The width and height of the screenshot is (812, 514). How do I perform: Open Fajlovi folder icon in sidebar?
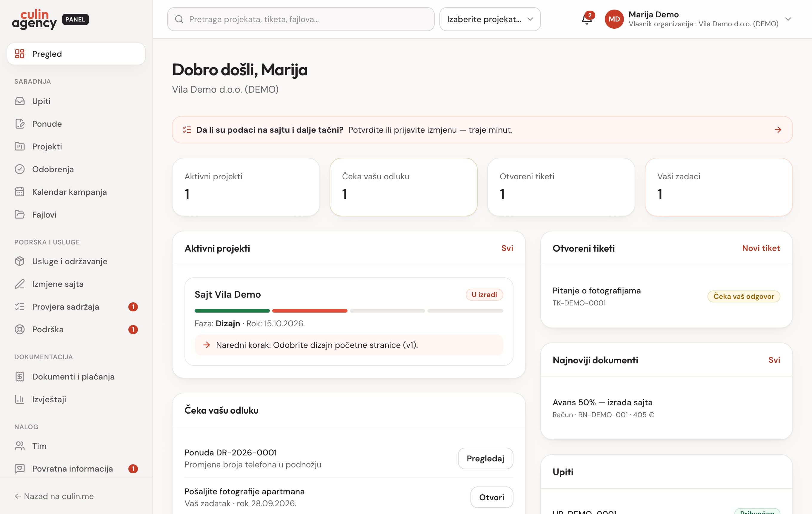(20, 214)
